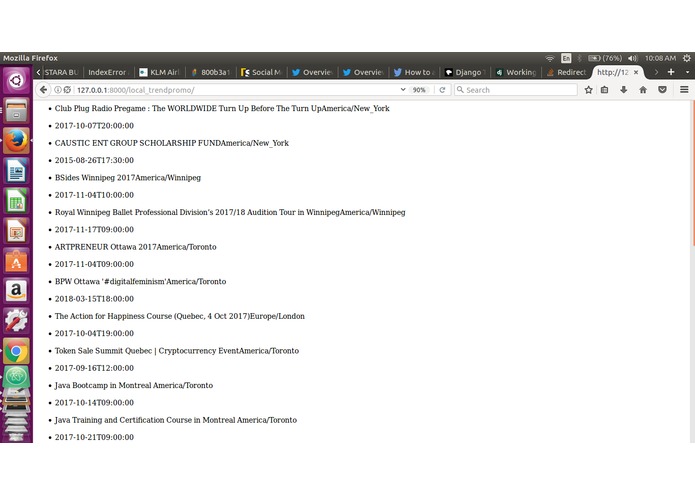Click the date 2017-09-16T12:00:00

point(94,368)
